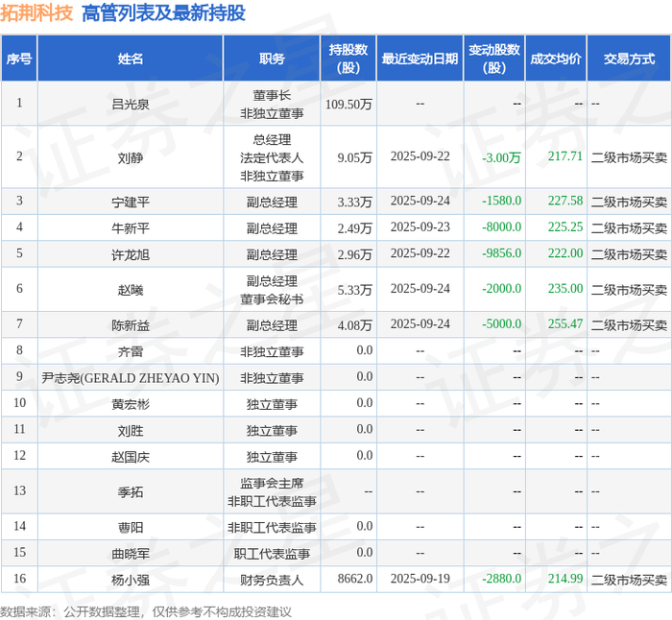The height and width of the screenshot is (620, 672).
Task: Click the change value -2880.0
Action: point(501,579)
